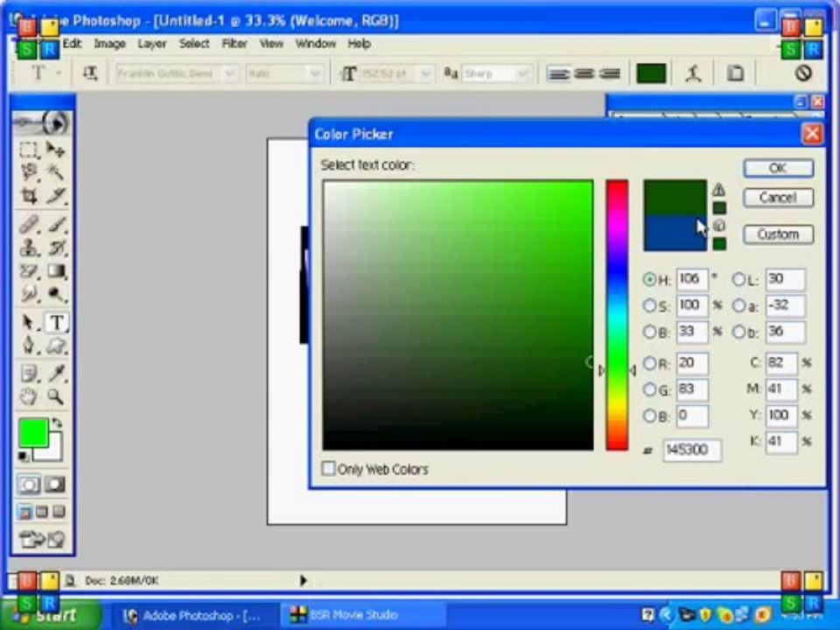Screen dimensions: 840x630
Task: Select the G green radio button
Action: coord(649,389)
